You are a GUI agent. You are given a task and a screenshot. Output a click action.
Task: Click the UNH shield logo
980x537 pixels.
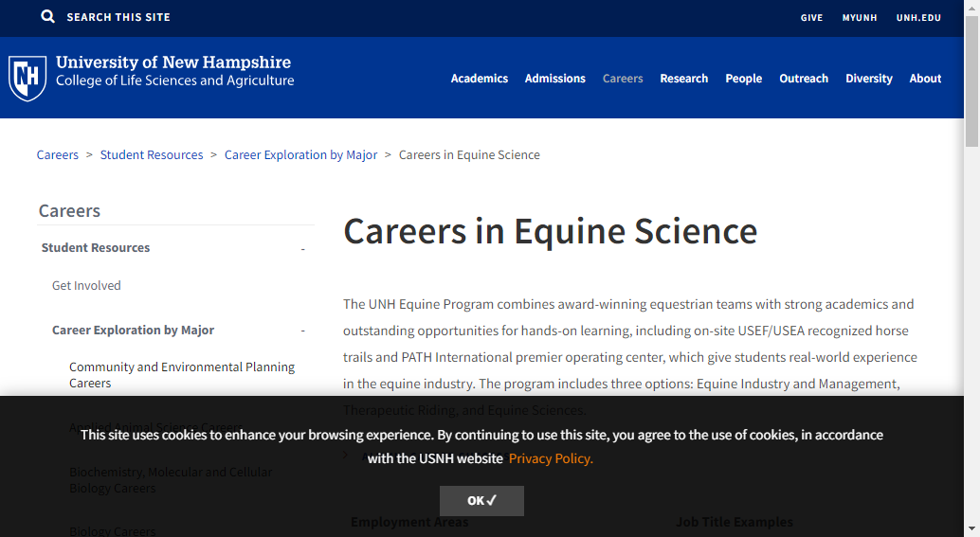tap(27, 78)
